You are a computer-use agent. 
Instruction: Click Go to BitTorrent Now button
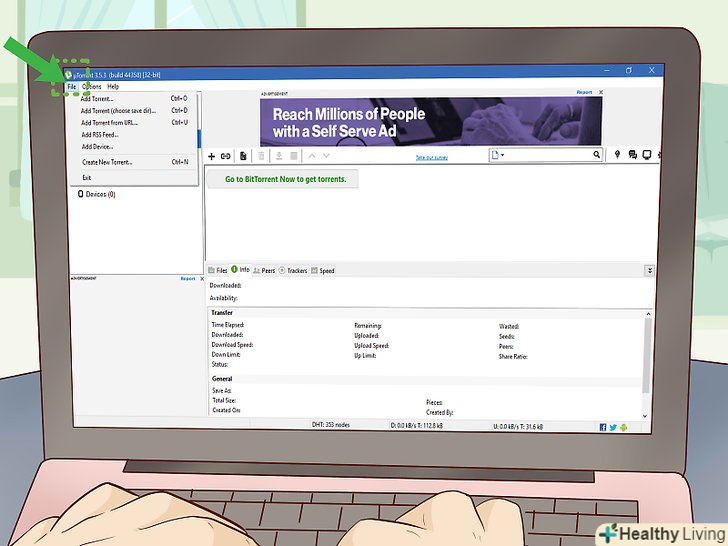pos(283,179)
